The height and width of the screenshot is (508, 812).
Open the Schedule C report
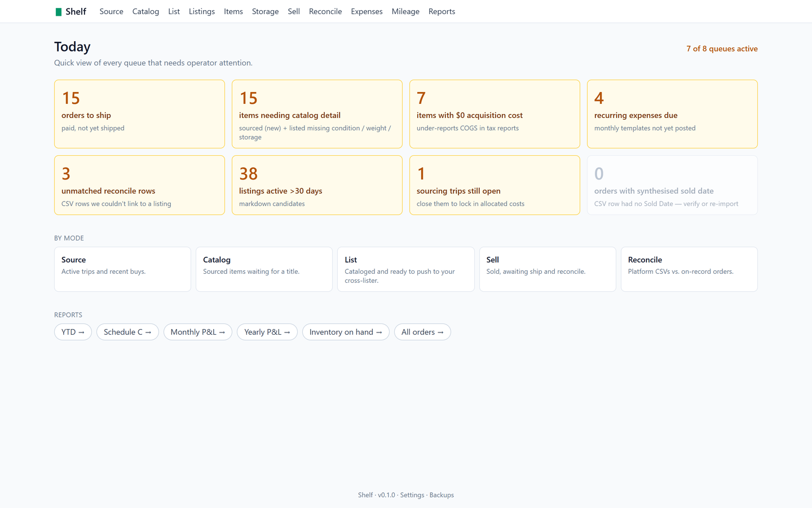click(x=127, y=332)
